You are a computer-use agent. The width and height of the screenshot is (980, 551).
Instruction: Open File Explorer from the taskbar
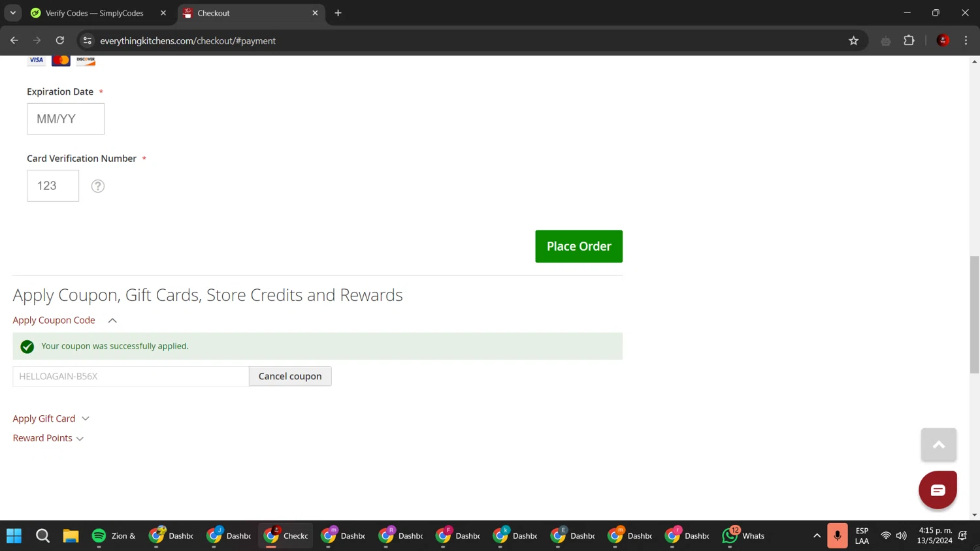pos(71,536)
